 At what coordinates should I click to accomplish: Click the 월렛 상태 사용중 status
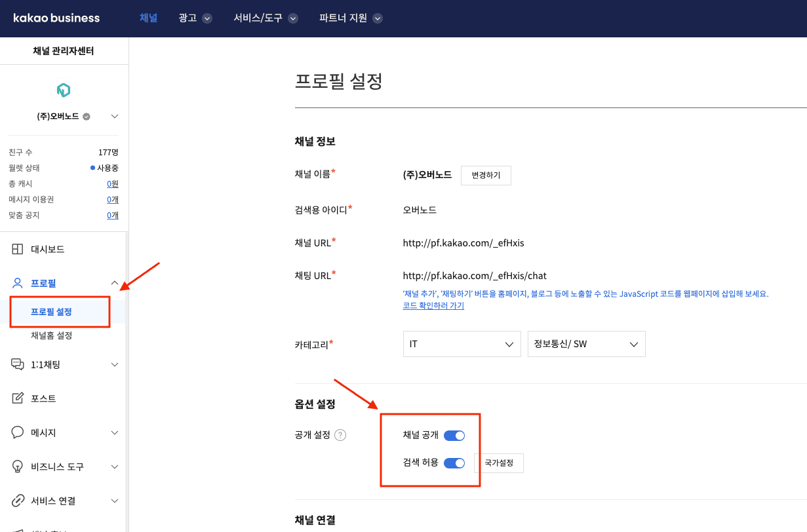click(x=105, y=168)
